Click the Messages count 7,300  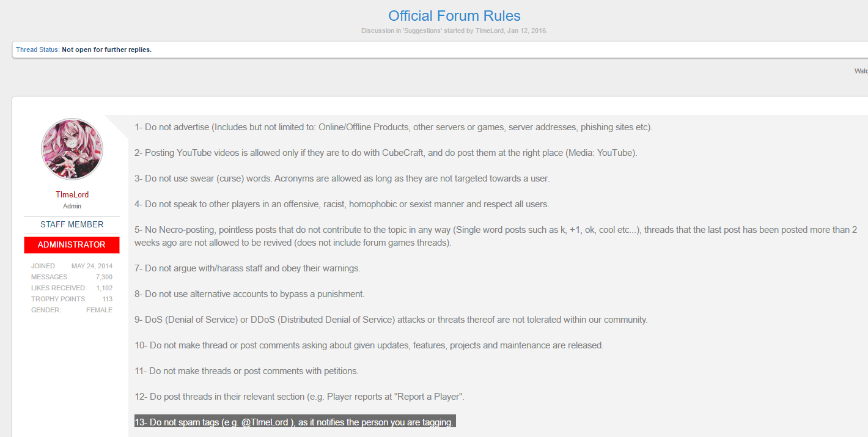[x=104, y=277]
